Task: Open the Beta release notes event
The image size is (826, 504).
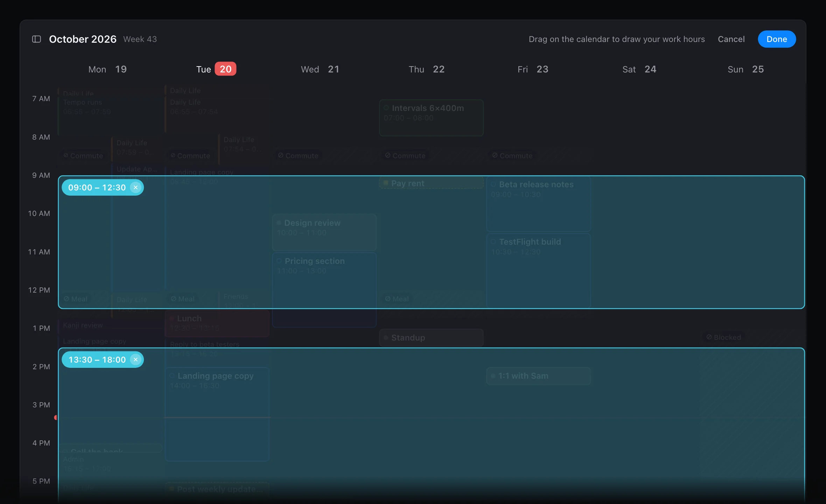Action: coord(538,204)
